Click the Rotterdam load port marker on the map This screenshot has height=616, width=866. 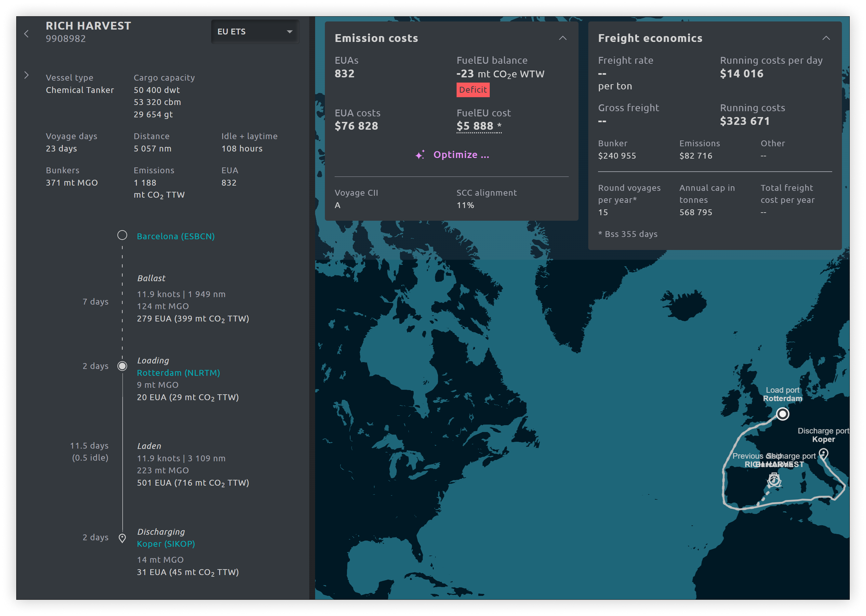click(782, 414)
